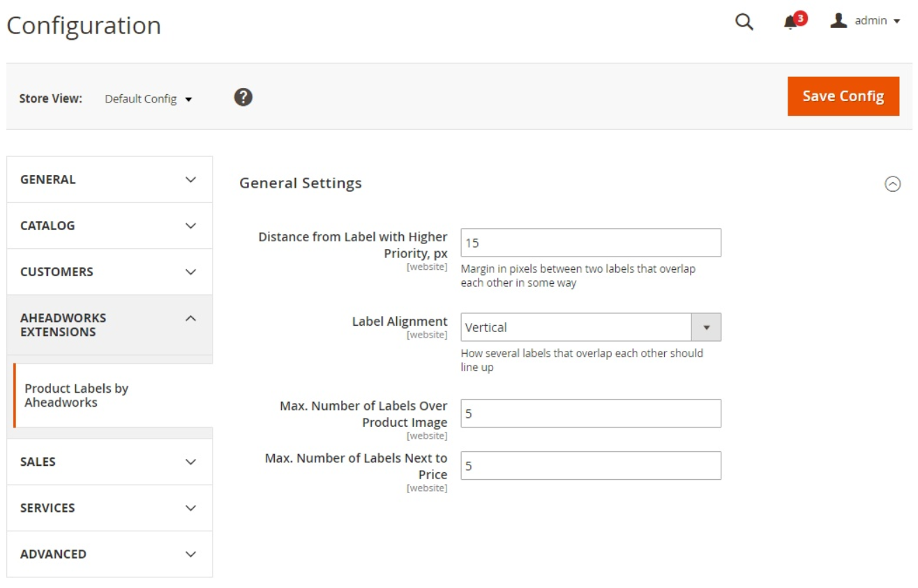This screenshot has width=918, height=588.
Task: Focus the Max. Number of Labels Over Product Image field
Action: [591, 414]
